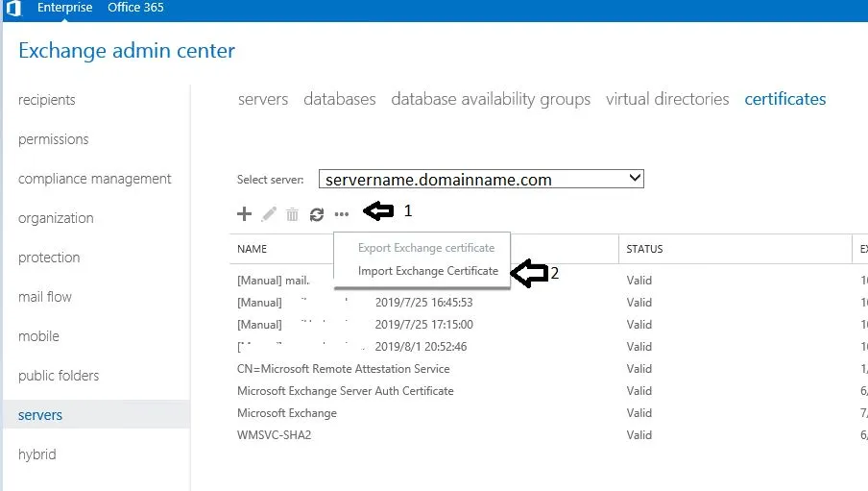The width and height of the screenshot is (868, 491).
Task: Open database availability groups tab
Action: (x=491, y=100)
